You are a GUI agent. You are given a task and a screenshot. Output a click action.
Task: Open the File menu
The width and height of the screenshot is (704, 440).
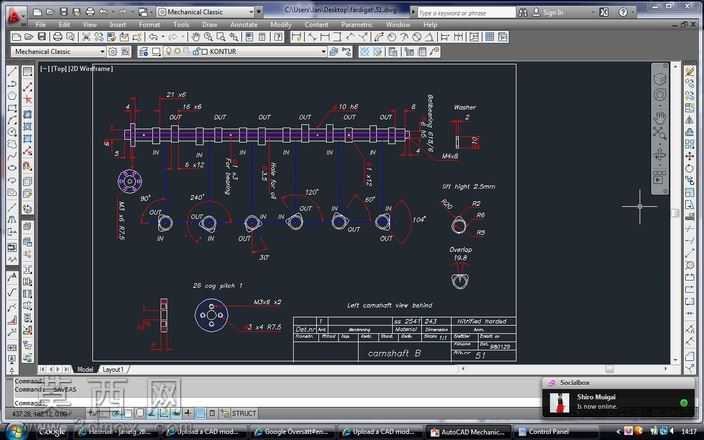click(x=40, y=25)
